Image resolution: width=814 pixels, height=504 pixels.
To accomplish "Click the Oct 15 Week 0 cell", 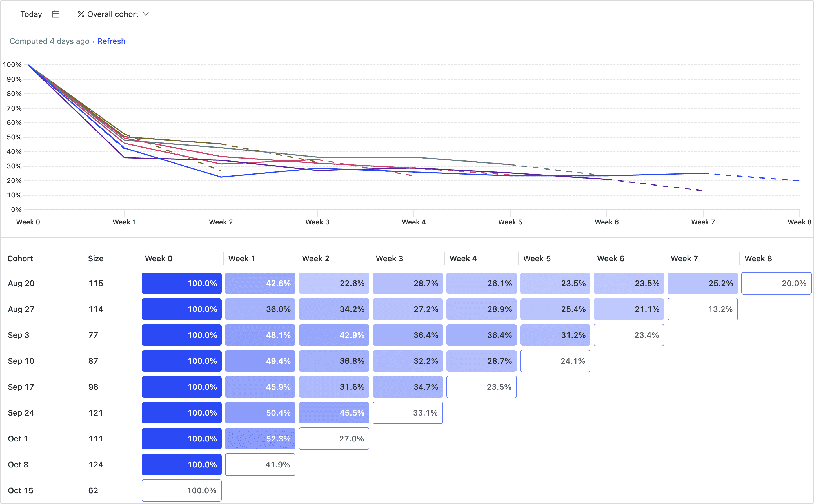I will 181,490.
